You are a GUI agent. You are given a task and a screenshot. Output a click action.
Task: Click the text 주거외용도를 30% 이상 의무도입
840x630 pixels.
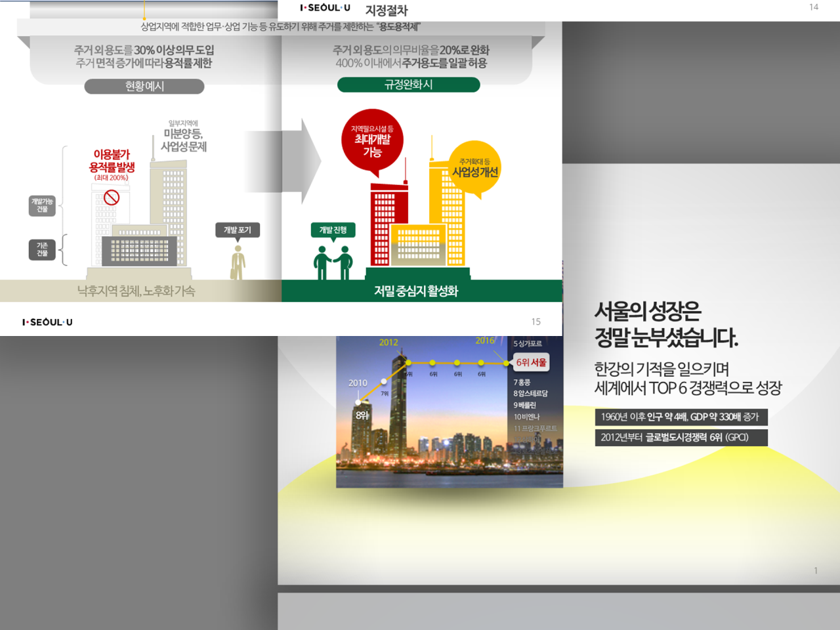pyautogui.click(x=144, y=50)
